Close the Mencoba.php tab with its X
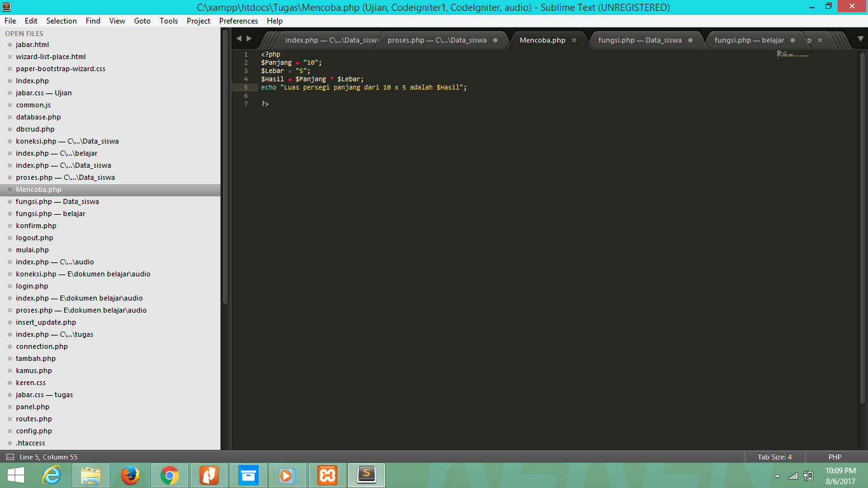The image size is (868, 488). [x=574, y=39]
